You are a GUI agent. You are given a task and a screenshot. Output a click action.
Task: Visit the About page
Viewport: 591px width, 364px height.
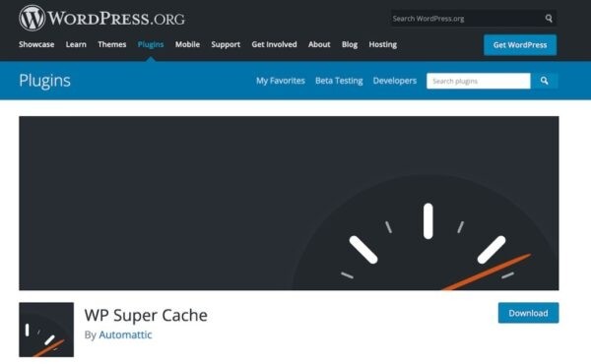click(319, 44)
